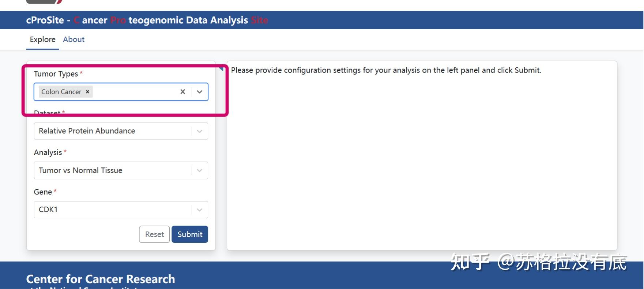644x289 pixels.
Task: Switch to the Explore tab
Action: click(x=42, y=40)
